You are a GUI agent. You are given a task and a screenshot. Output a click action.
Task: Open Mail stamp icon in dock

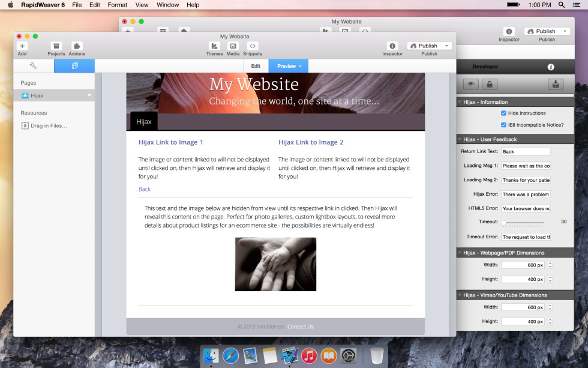(250, 355)
